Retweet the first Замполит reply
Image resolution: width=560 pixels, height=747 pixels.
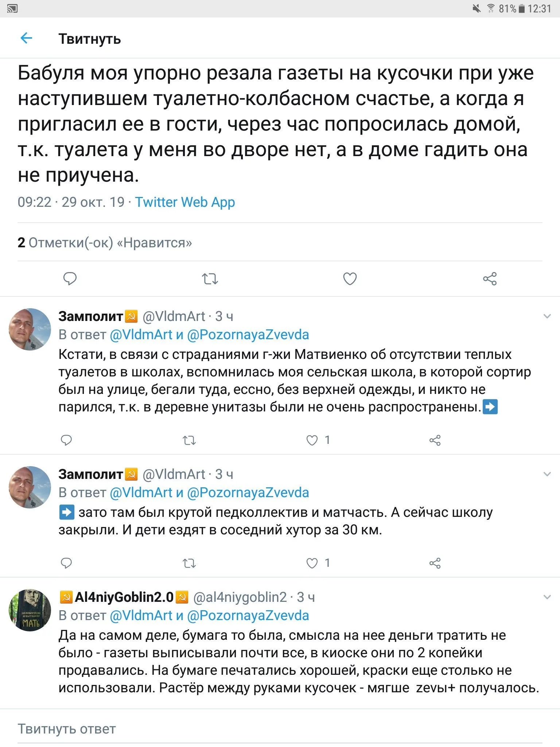189,441
